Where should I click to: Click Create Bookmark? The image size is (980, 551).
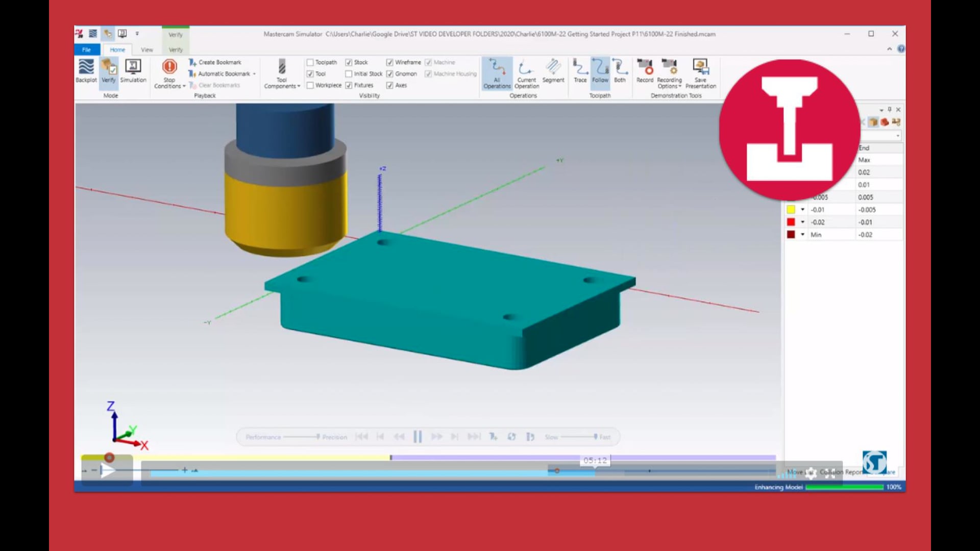[x=215, y=62]
